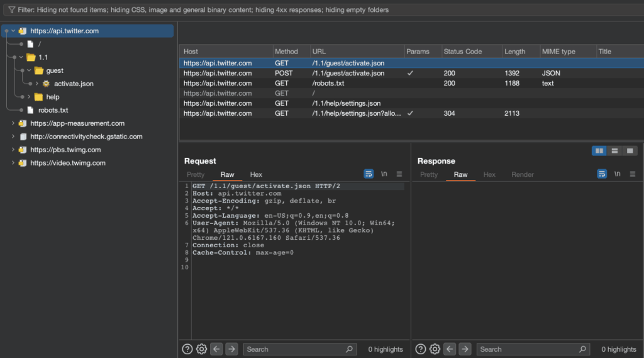This screenshot has width=644, height=358.
Task: Toggle word wrap in Response panel
Action: tap(602, 174)
